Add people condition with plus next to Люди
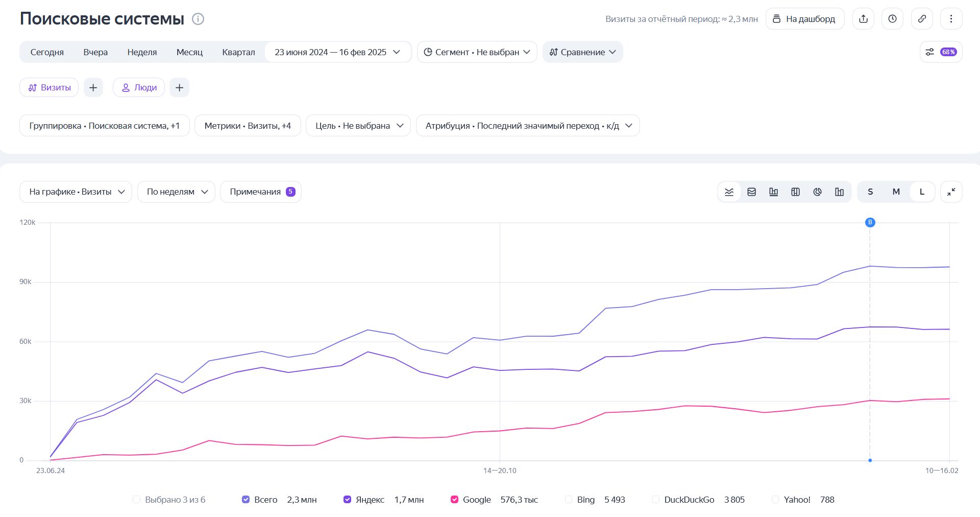The height and width of the screenshot is (517, 980). pos(179,88)
